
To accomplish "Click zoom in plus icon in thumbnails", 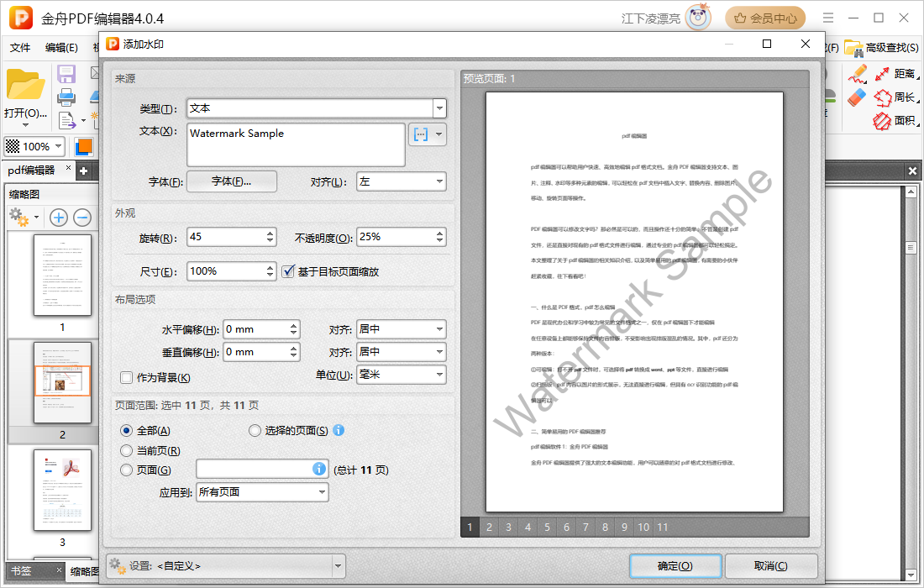I will coord(58,218).
